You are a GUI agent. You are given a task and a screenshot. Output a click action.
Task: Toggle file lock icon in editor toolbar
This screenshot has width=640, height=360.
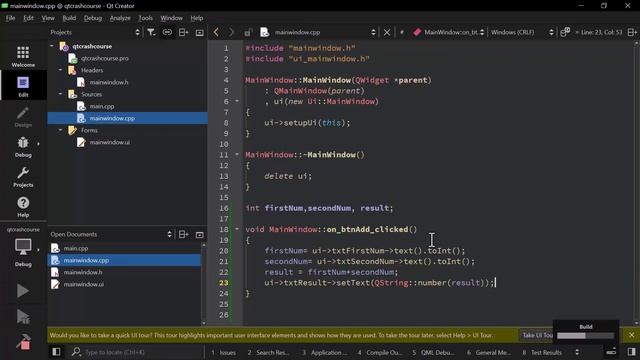pos(248,33)
